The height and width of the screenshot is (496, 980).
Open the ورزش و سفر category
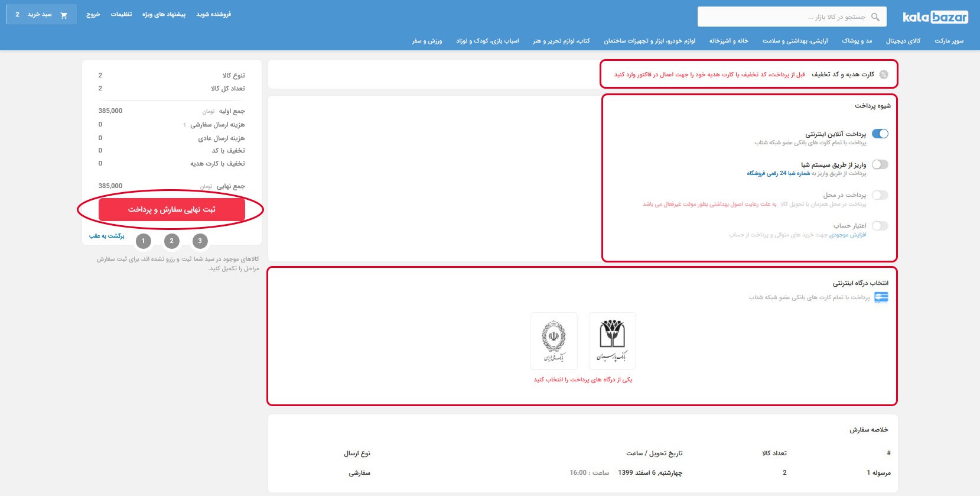coord(427,41)
